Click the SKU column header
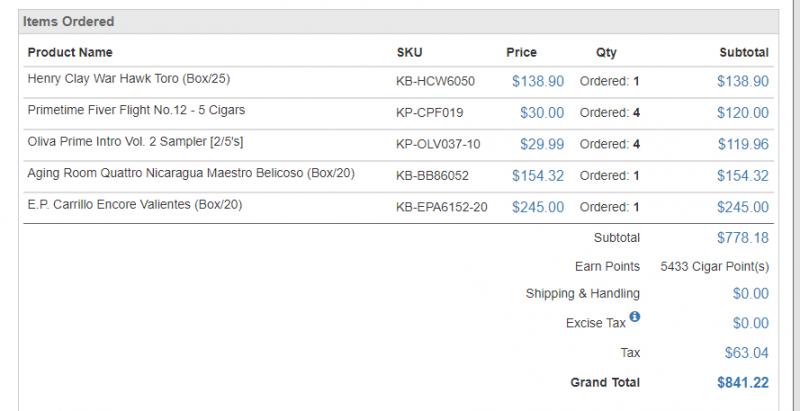Viewport: 800px width, 411px height. click(410, 53)
